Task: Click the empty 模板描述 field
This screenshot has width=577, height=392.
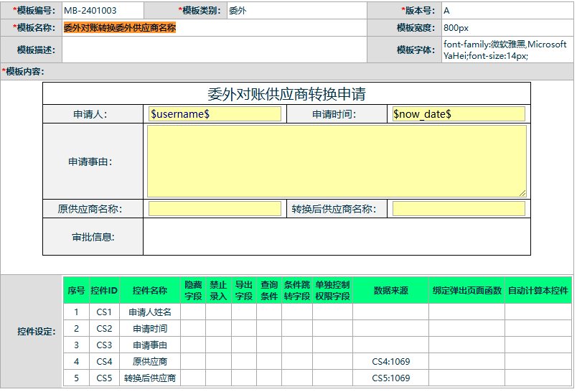Action: tap(214, 50)
